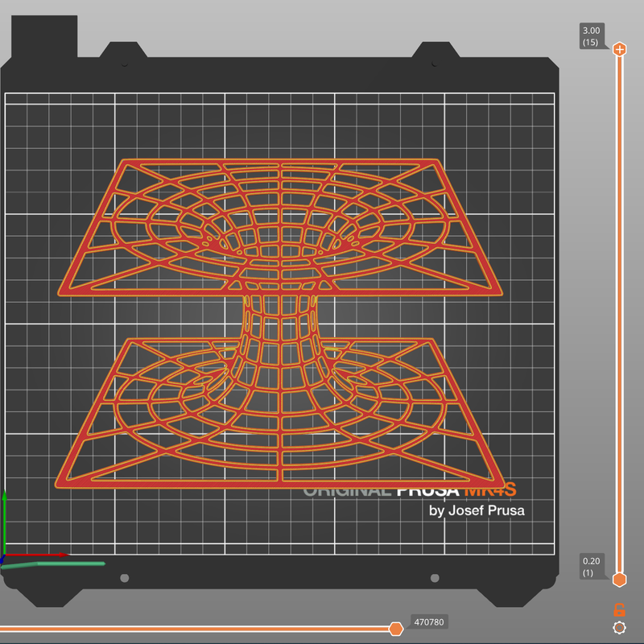Click the horizontal moves slider thumb
This screenshot has height=644, width=644.
click(x=396, y=629)
